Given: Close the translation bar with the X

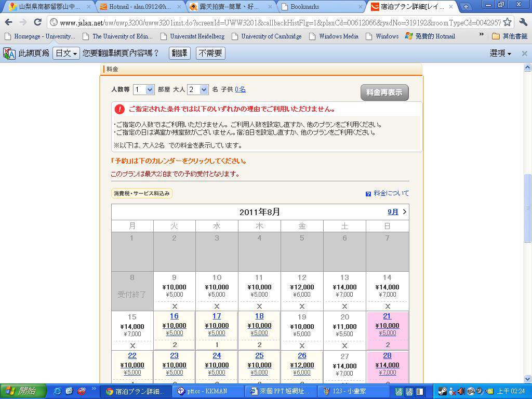Looking at the screenshot, I should pyautogui.click(x=525, y=54).
